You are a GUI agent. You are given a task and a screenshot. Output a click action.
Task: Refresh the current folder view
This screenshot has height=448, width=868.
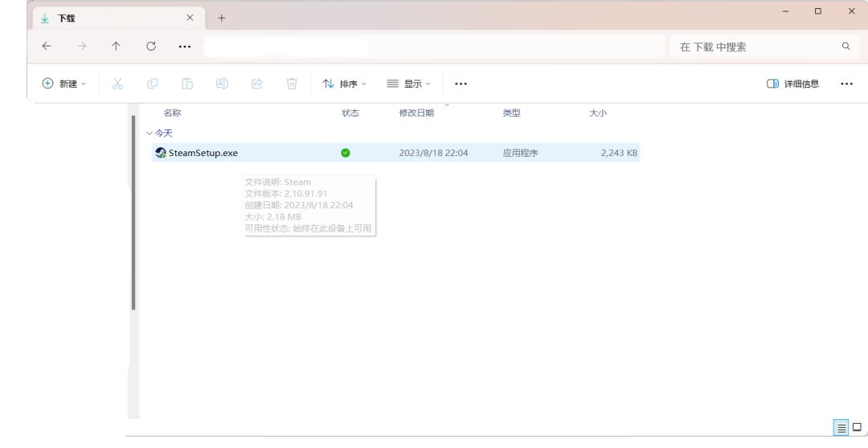coord(150,47)
